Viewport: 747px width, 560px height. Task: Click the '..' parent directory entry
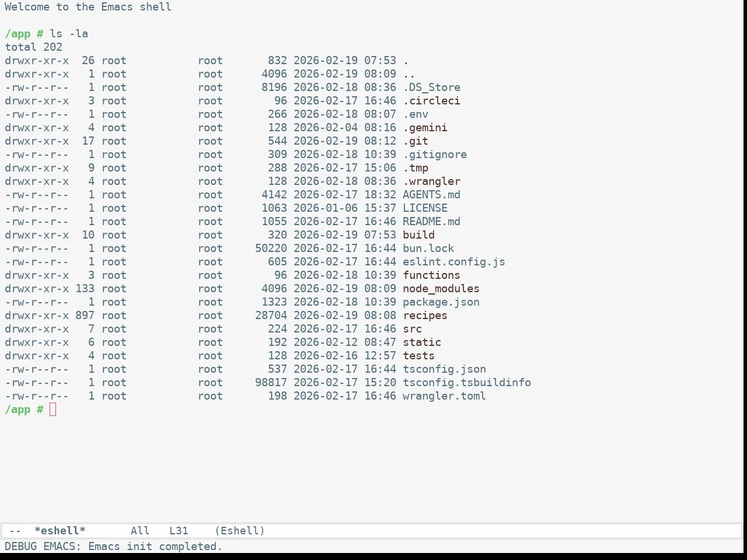[x=409, y=74]
